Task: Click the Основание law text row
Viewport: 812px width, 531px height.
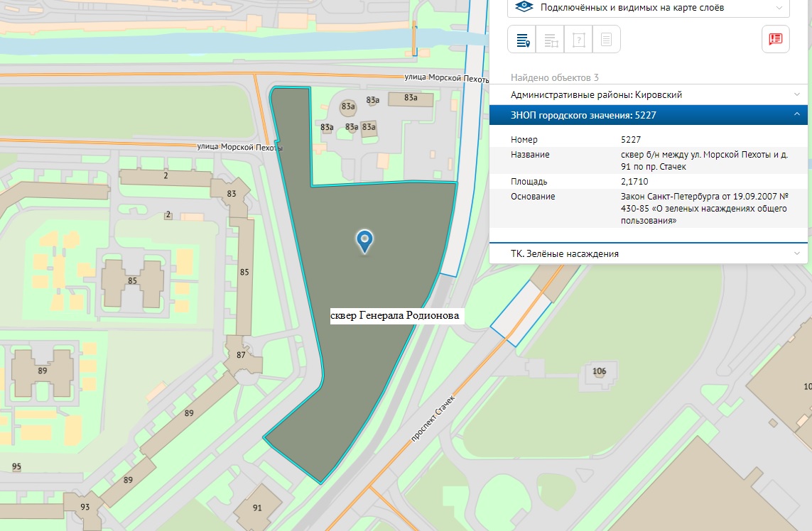Action: [x=648, y=208]
